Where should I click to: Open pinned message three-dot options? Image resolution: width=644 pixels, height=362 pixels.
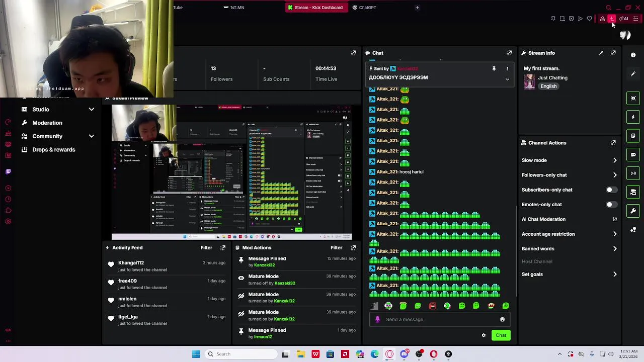pos(507,68)
